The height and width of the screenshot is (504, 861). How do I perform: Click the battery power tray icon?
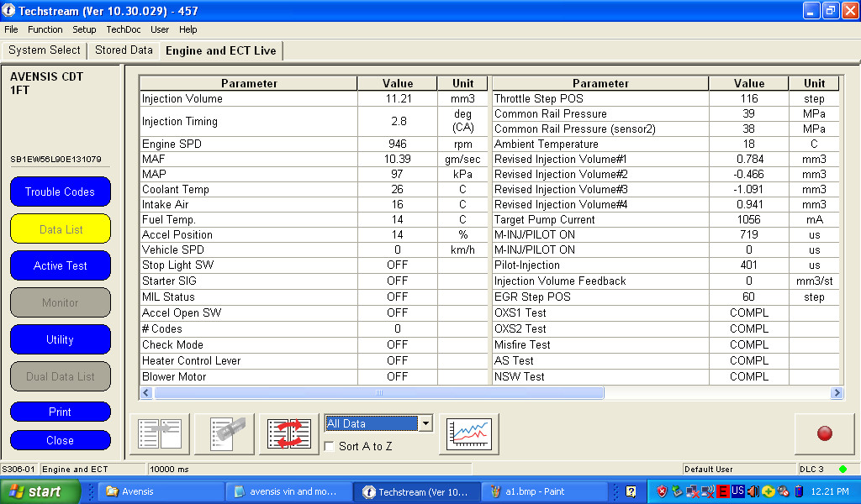pyautogui.click(x=799, y=491)
